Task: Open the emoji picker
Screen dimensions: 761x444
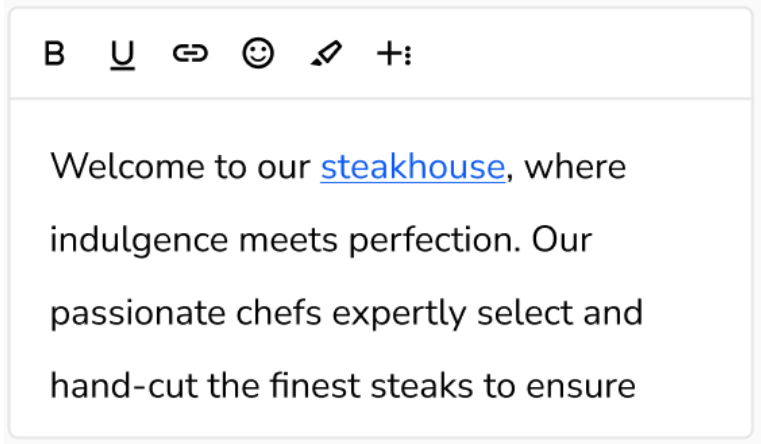Action: click(258, 54)
